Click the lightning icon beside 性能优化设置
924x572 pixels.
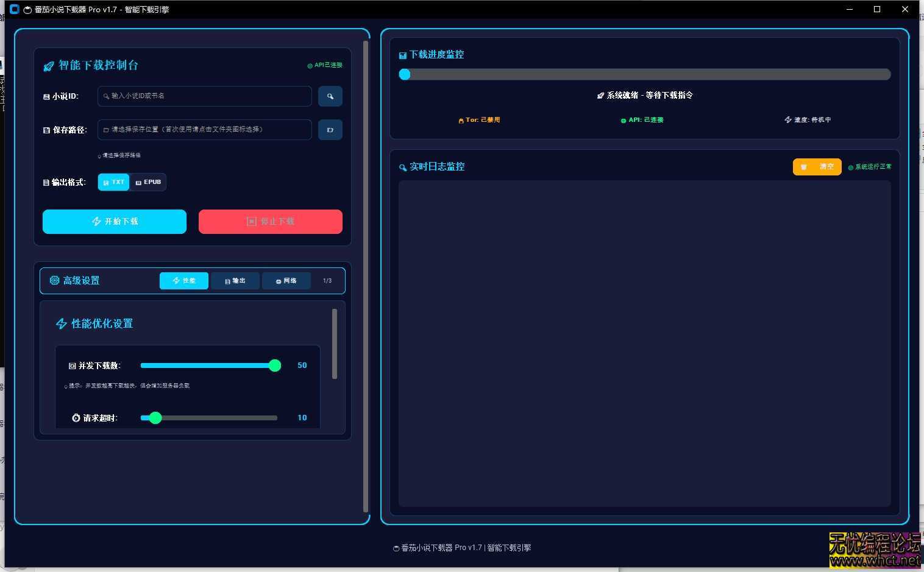coord(61,323)
